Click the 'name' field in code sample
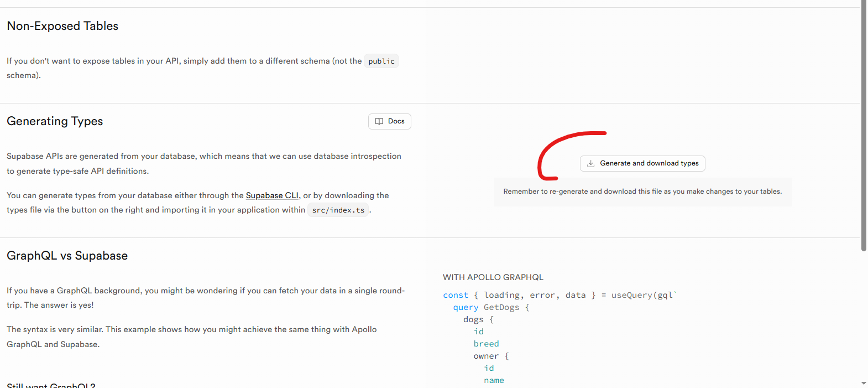 pyautogui.click(x=494, y=380)
